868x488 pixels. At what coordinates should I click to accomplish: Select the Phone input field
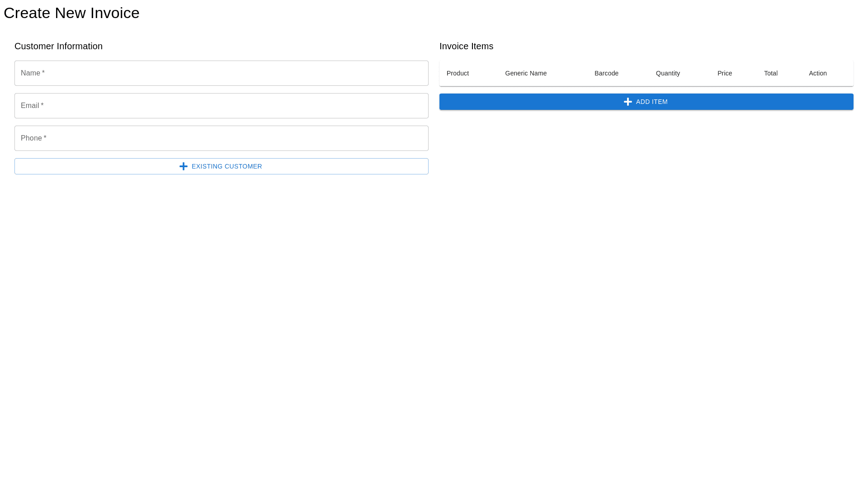coord(221,138)
